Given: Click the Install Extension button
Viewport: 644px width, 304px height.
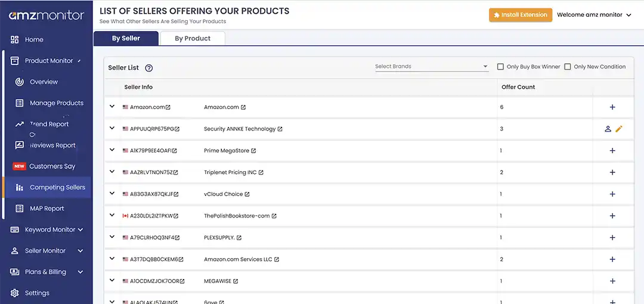Looking at the screenshot, I should tap(521, 15).
